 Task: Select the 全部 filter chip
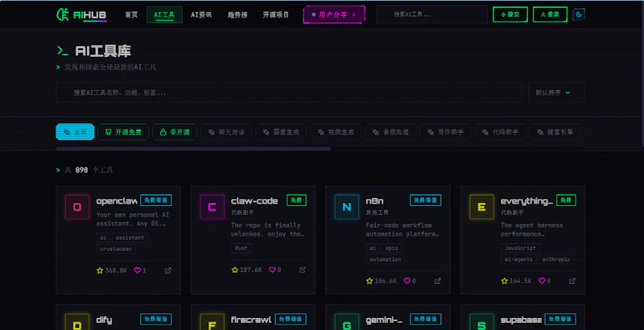point(75,132)
